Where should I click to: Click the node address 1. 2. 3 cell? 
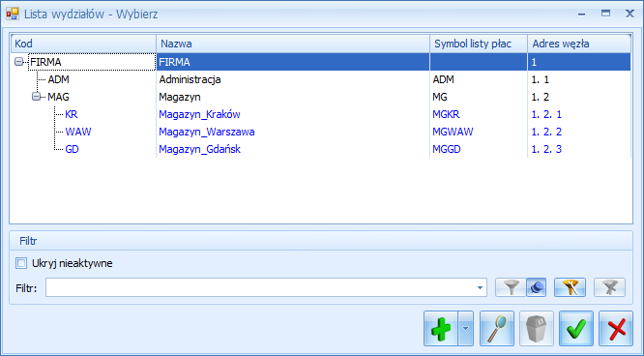click(579, 149)
